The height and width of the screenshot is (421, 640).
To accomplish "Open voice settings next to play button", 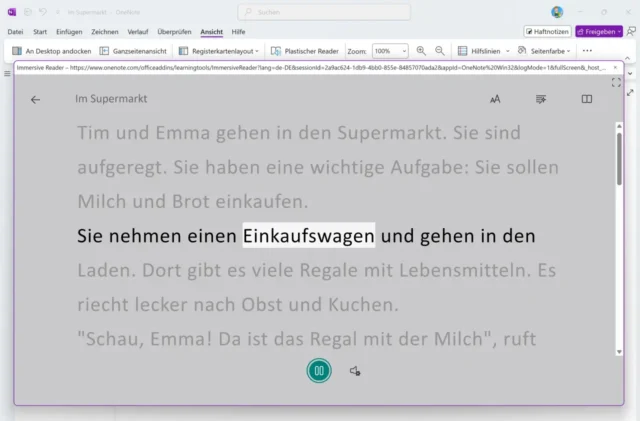I will pyautogui.click(x=355, y=371).
